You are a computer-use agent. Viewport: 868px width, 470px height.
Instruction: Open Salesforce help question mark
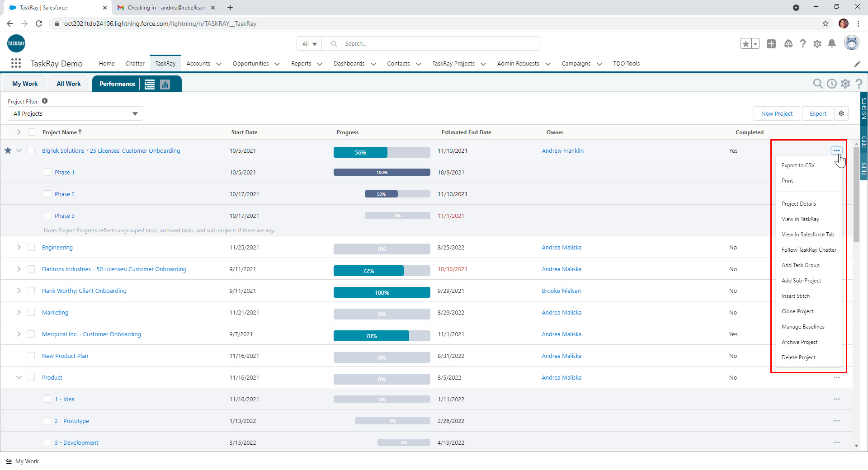coord(803,44)
